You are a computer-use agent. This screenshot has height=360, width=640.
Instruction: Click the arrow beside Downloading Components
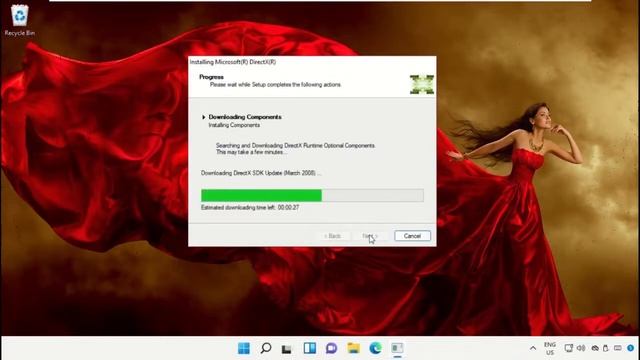[203, 117]
